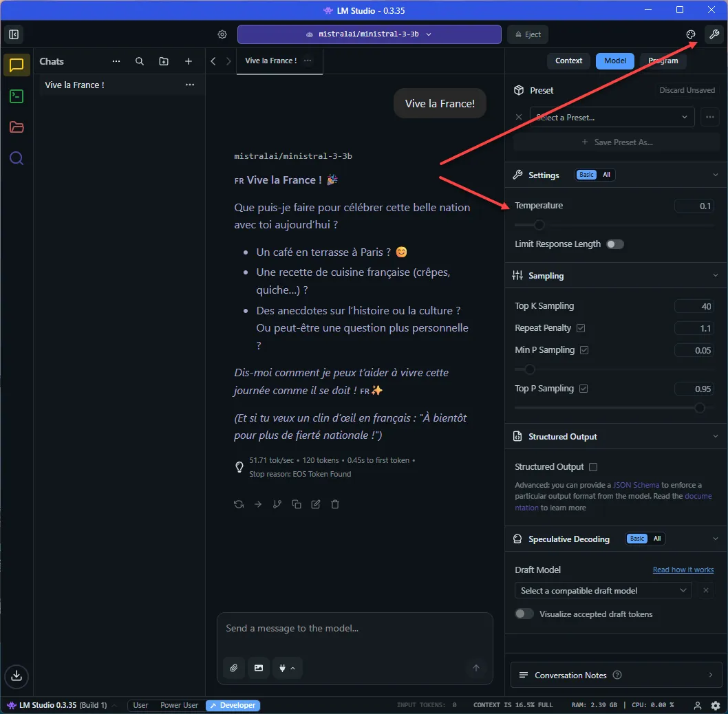728x714 pixels.
Task: Open the Discover search icon in sidebar
Action: pos(17,158)
